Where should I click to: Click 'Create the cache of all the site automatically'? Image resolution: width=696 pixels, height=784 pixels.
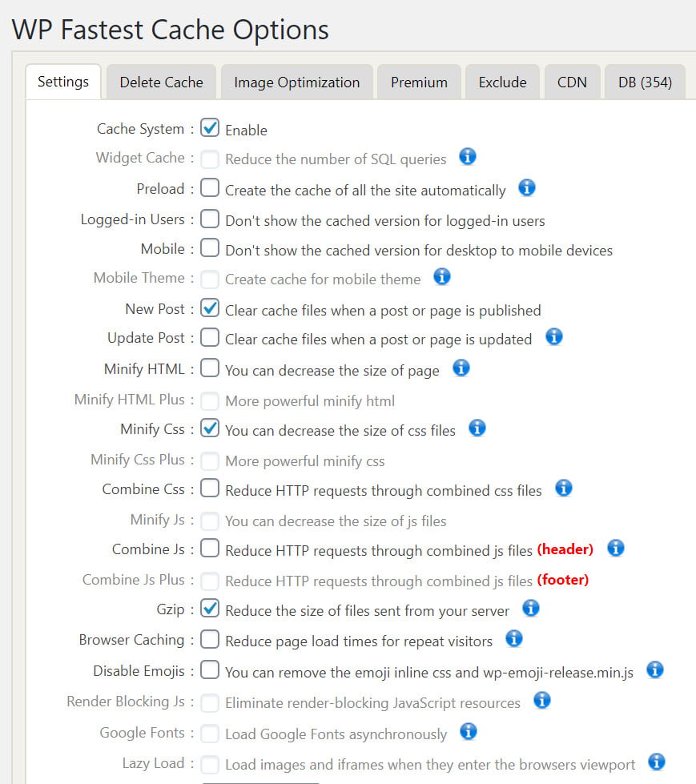[x=365, y=191]
